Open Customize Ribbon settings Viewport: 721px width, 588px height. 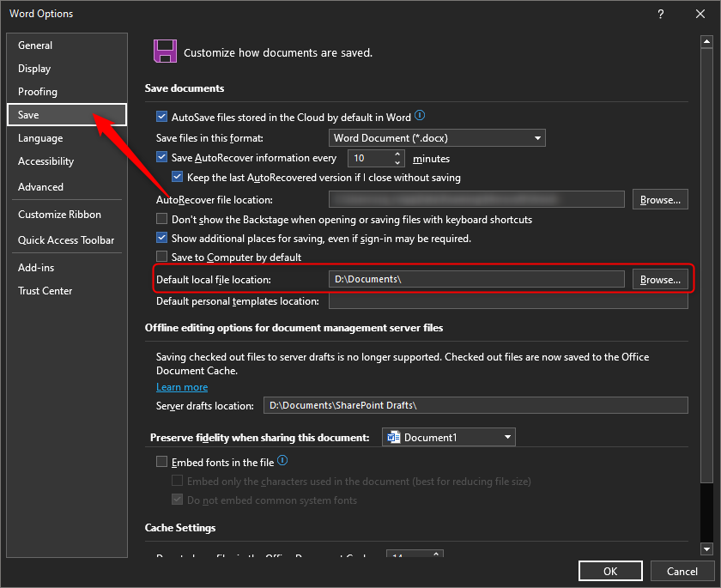(67, 215)
